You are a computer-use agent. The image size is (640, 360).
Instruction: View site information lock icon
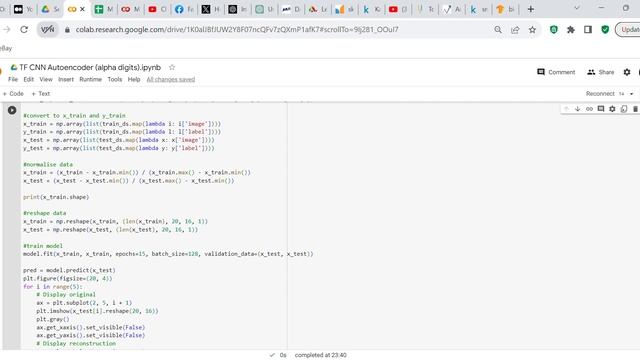[x=67, y=30]
